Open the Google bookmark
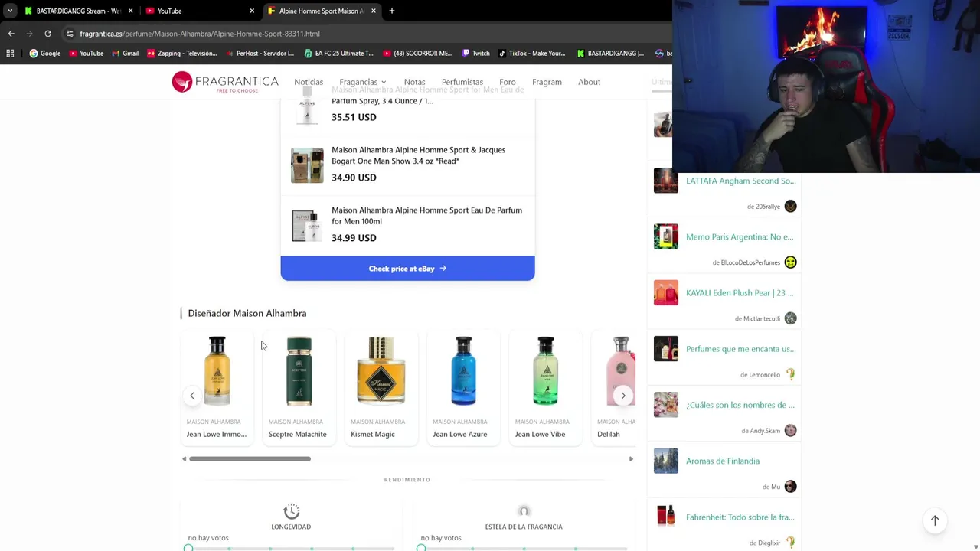This screenshot has height=551, width=980. 44,54
